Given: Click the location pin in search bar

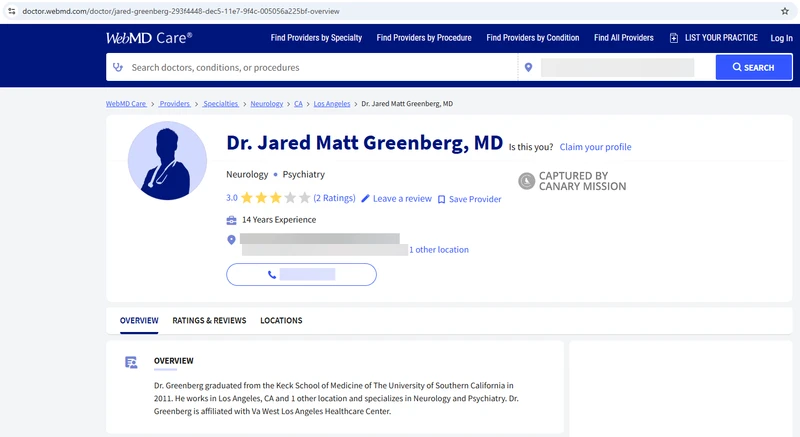Looking at the screenshot, I should [x=529, y=67].
